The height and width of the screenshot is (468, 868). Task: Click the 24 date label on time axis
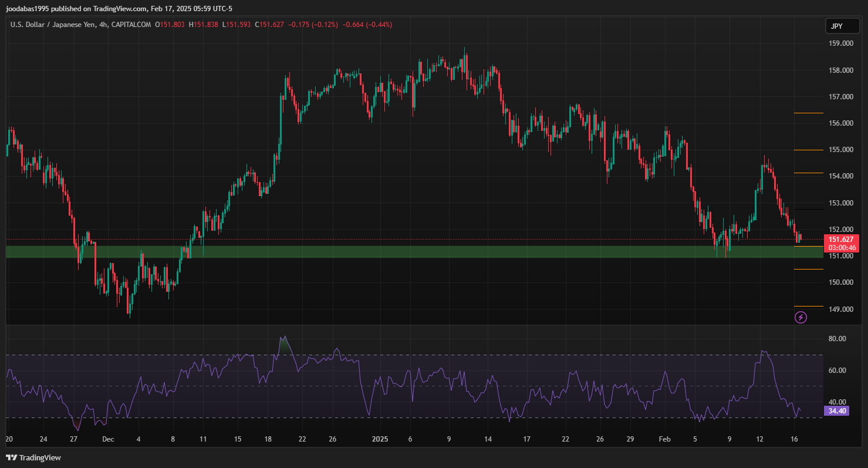(43, 439)
